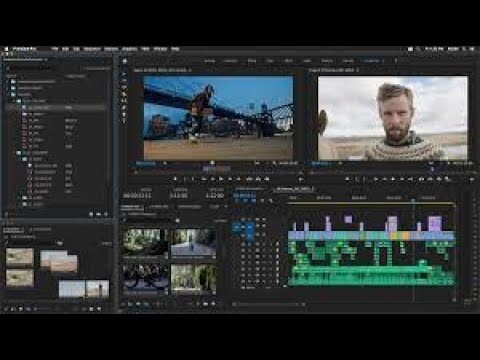This screenshot has height=360, width=480.
Task: Export a frame from the Source monitor
Action: point(267,179)
